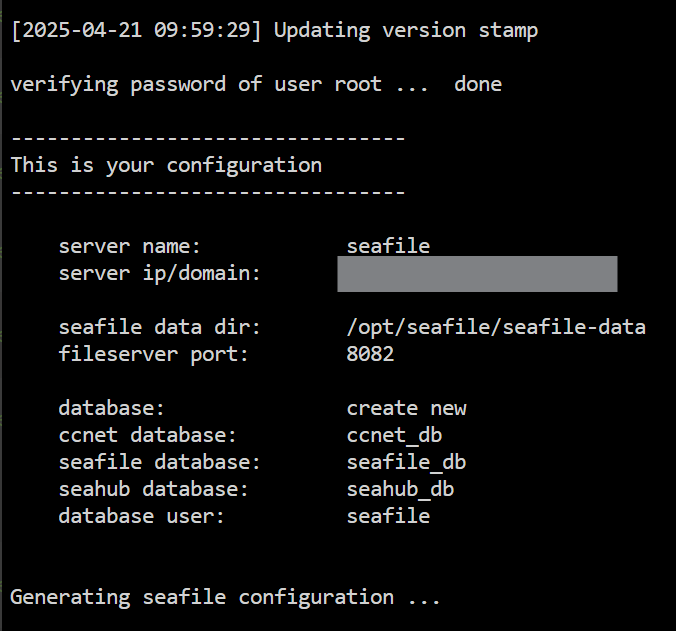
Task: Click 'This is your configuration' heading
Action: click(166, 166)
